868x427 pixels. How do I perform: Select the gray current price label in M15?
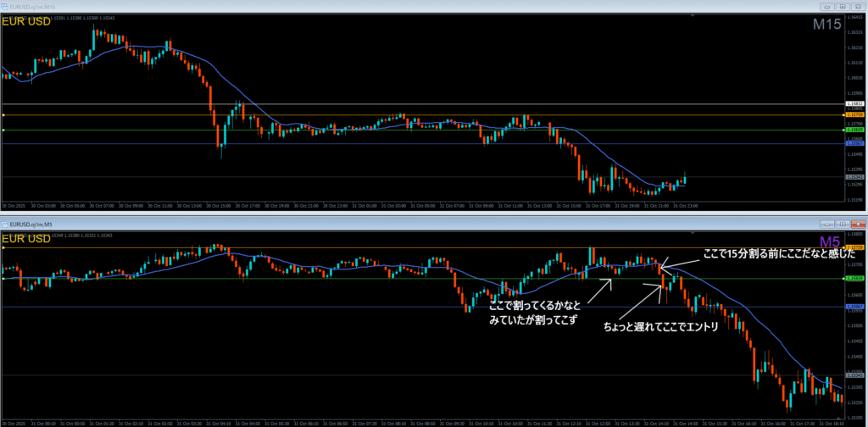pos(853,177)
